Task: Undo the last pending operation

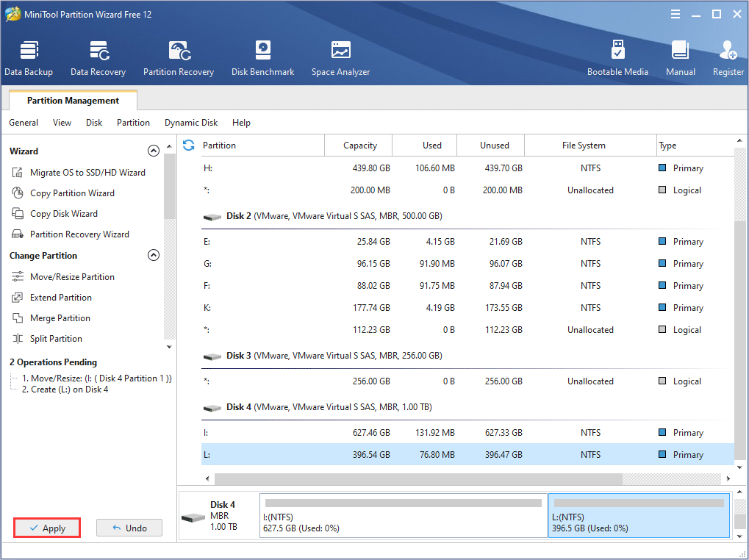Action: (129, 528)
